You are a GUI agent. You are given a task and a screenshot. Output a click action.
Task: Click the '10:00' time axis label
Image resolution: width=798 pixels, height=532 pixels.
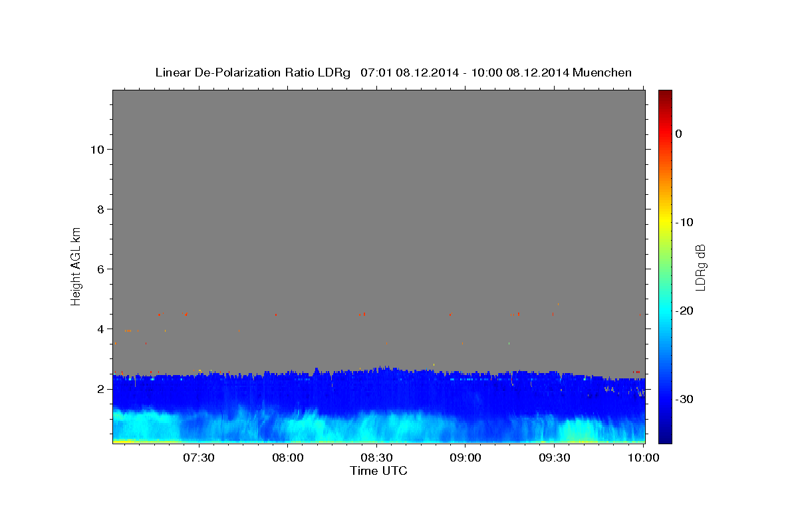(x=643, y=458)
